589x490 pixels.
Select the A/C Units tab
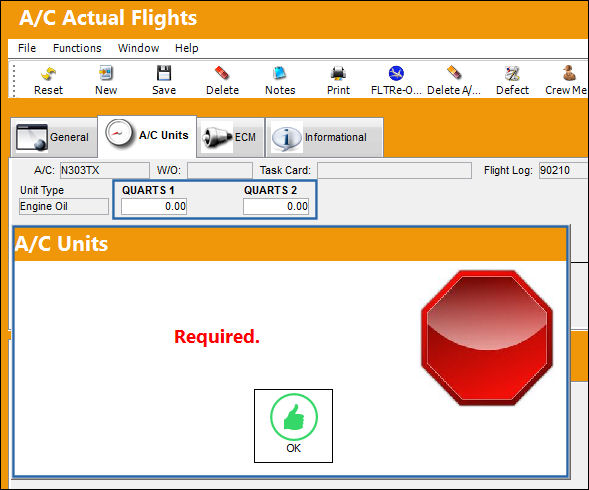(x=147, y=136)
